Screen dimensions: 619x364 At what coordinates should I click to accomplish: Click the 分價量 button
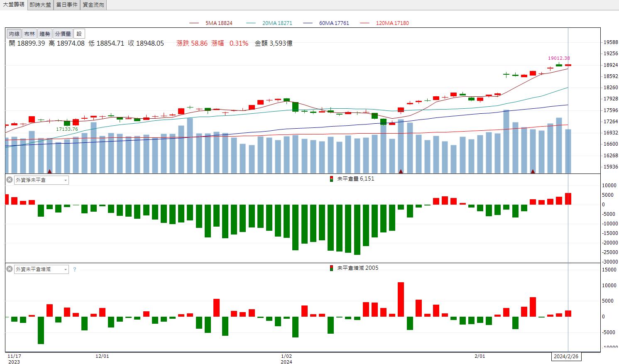[x=63, y=34]
